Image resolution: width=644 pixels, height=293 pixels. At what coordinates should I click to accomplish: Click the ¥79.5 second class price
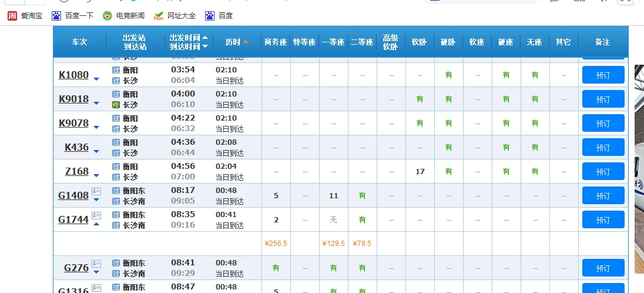[362, 243]
